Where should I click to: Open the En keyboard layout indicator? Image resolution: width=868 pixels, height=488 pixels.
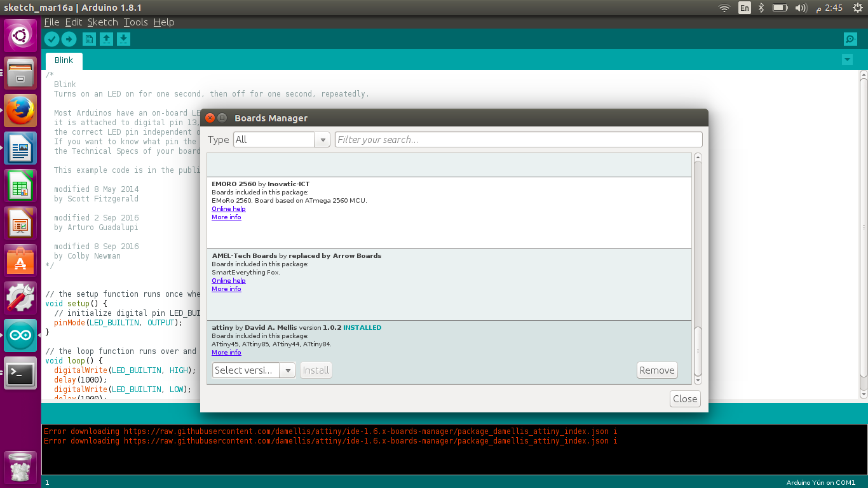click(x=745, y=8)
